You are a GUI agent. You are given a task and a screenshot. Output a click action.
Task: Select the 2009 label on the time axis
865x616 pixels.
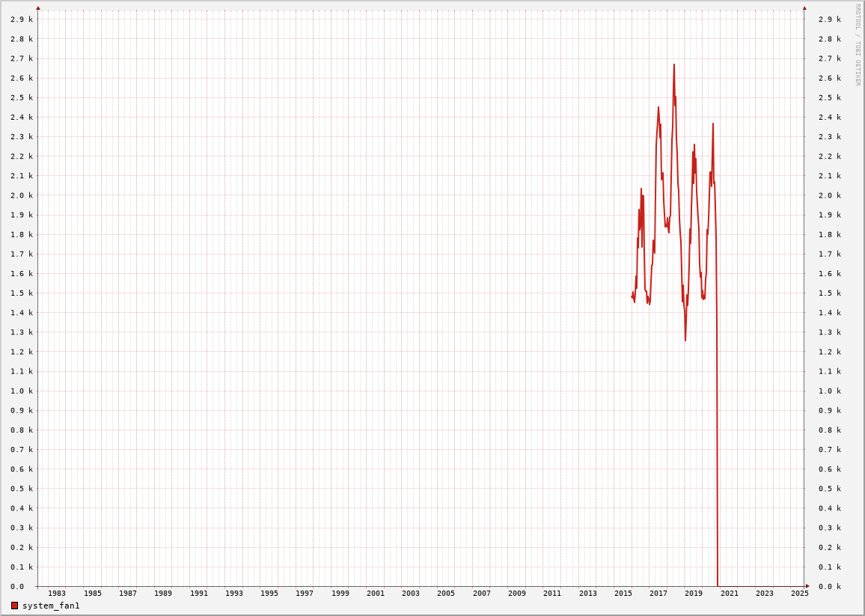click(516, 594)
